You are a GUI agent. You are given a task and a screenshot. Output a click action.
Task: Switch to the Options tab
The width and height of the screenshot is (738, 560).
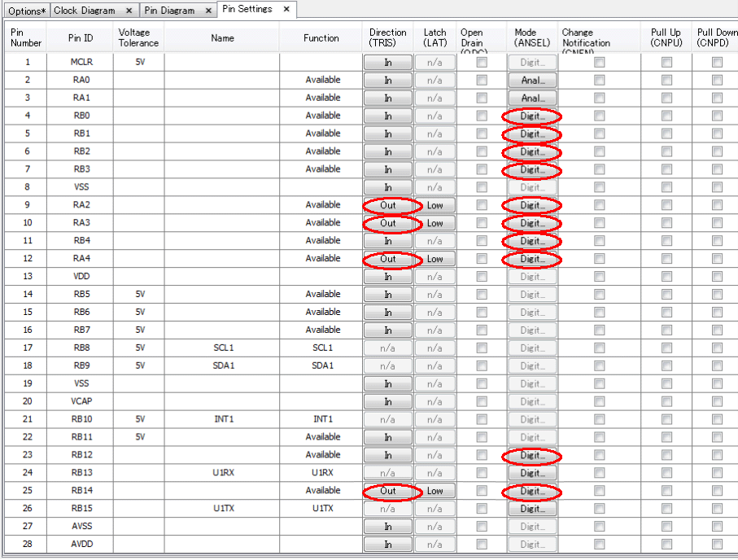[24, 11]
